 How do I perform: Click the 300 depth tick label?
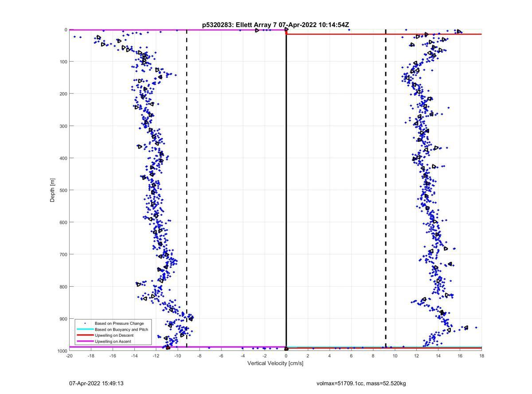(63, 126)
